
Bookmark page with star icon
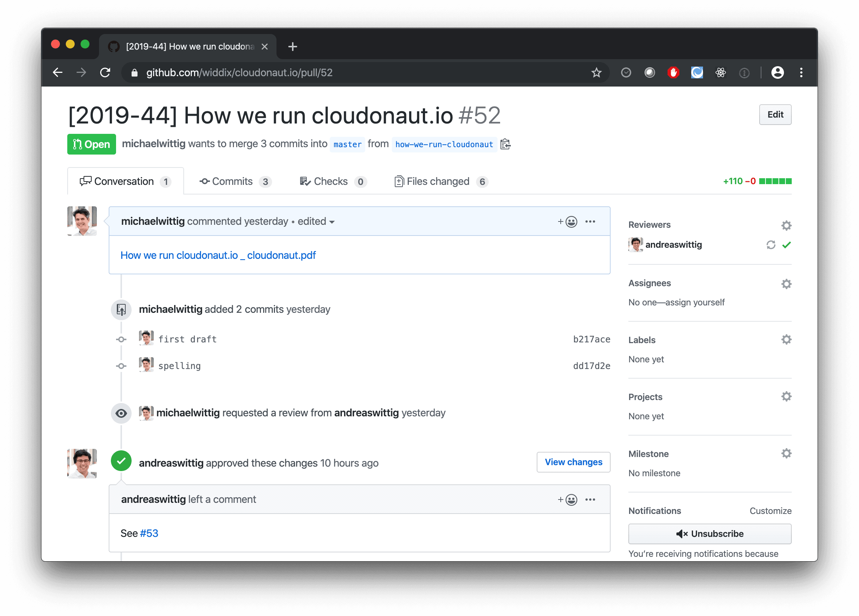pos(596,72)
